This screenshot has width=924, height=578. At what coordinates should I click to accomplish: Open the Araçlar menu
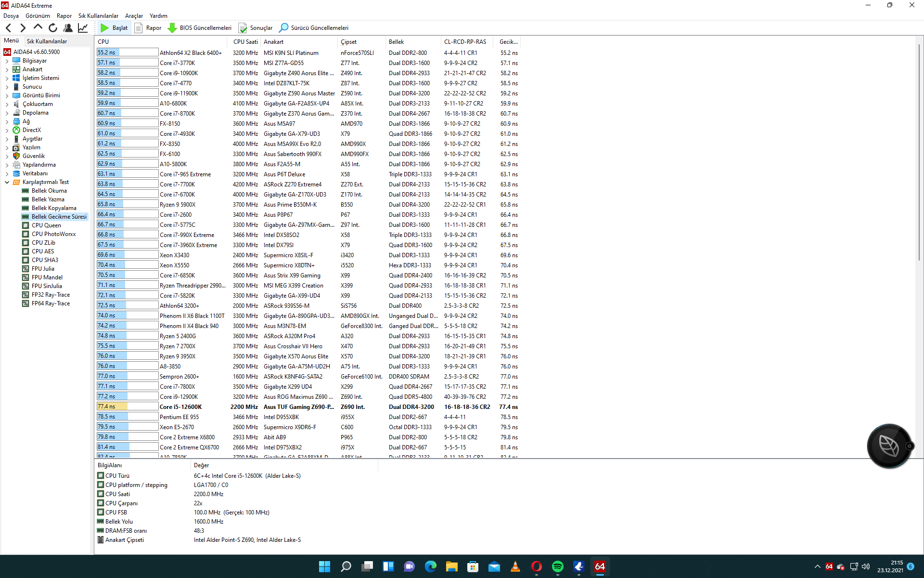pos(134,16)
